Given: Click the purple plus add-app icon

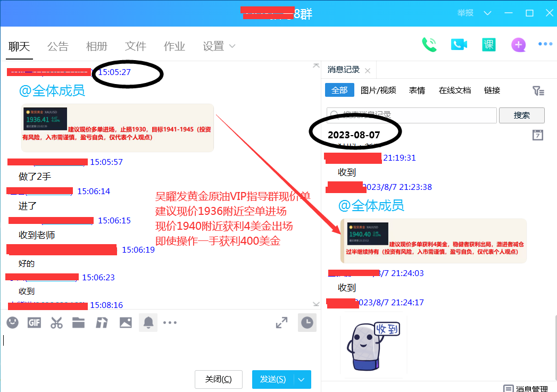Looking at the screenshot, I should [519, 45].
